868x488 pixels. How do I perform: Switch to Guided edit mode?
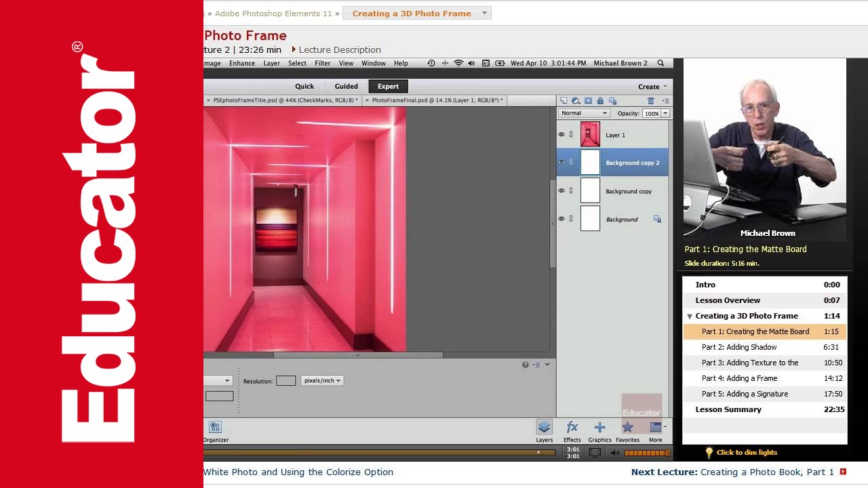point(346,86)
